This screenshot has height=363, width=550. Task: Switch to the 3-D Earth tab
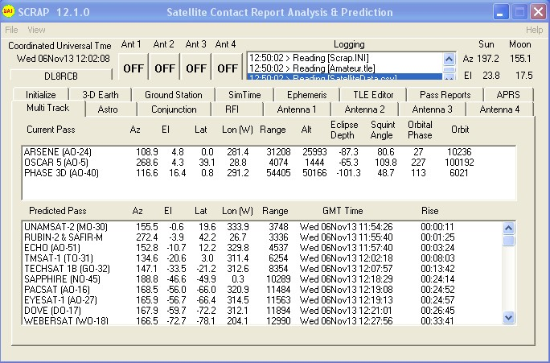(100, 95)
